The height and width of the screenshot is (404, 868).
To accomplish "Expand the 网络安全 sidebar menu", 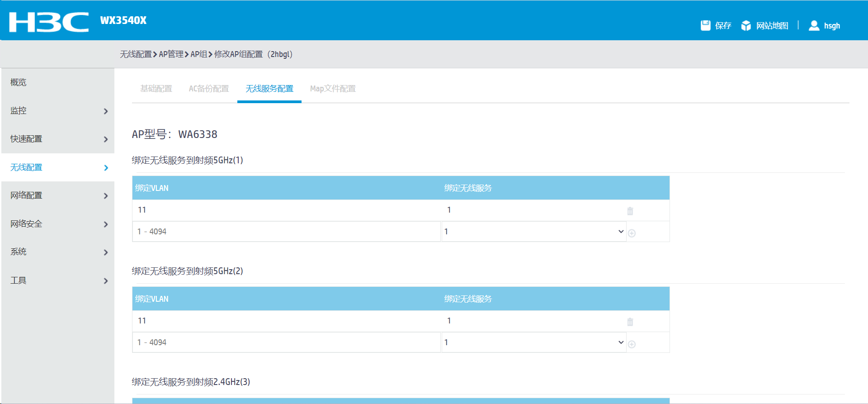I will 58,224.
